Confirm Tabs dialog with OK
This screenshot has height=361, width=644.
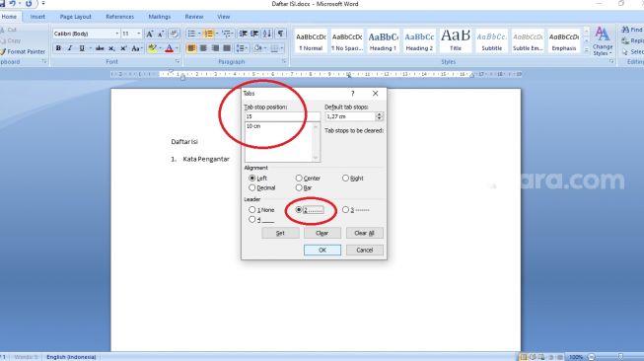click(322, 250)
